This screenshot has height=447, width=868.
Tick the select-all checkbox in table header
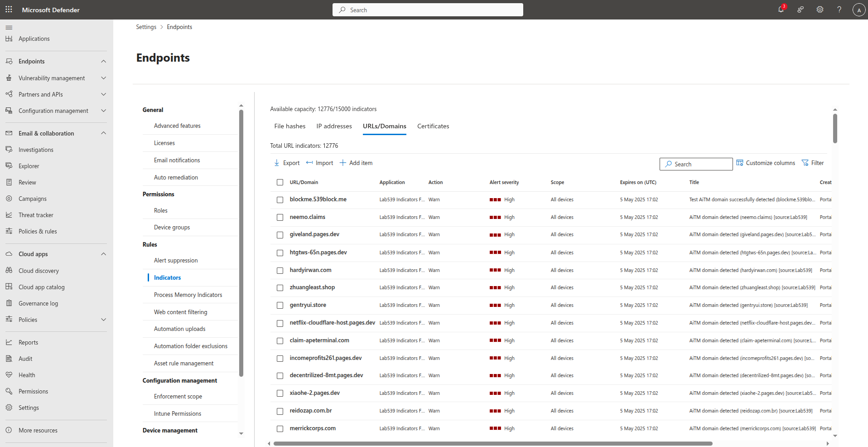pyautogui.click(x=280, y=182)
